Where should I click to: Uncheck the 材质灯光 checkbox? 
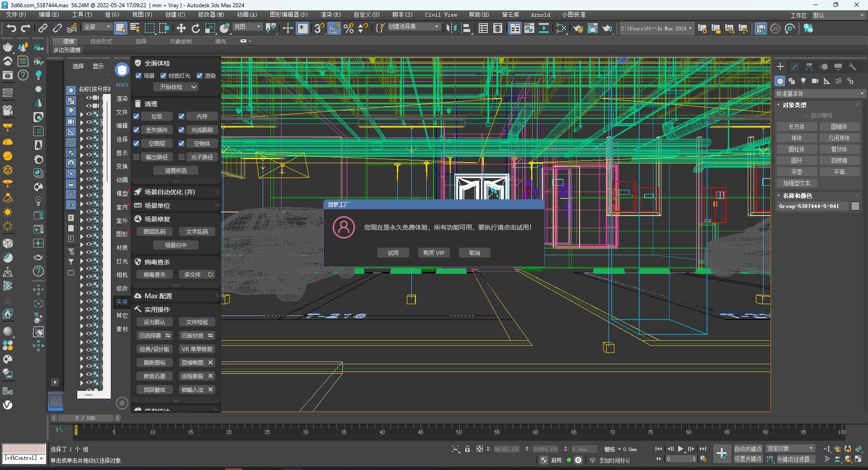pyautogui.click(x=163, y=75)
